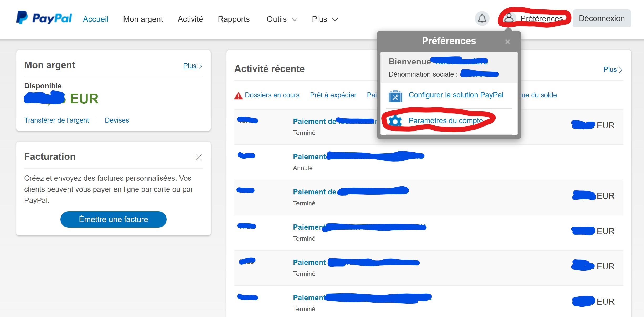Click the PayPal logo
Image resolution: width=644 pixels, height=317 pixels.
pos(44,18)
